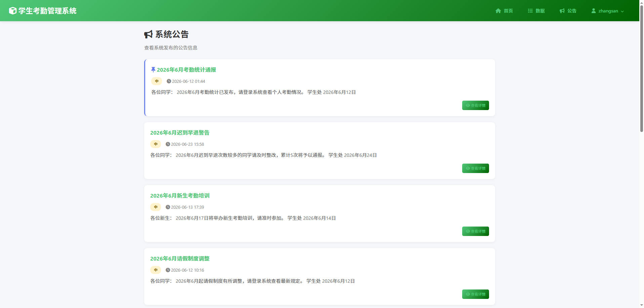This screenshot has height=308, width=644.
Task: Click body text about 6月17日新生考勤培训
Action: (x=243, y=218)
